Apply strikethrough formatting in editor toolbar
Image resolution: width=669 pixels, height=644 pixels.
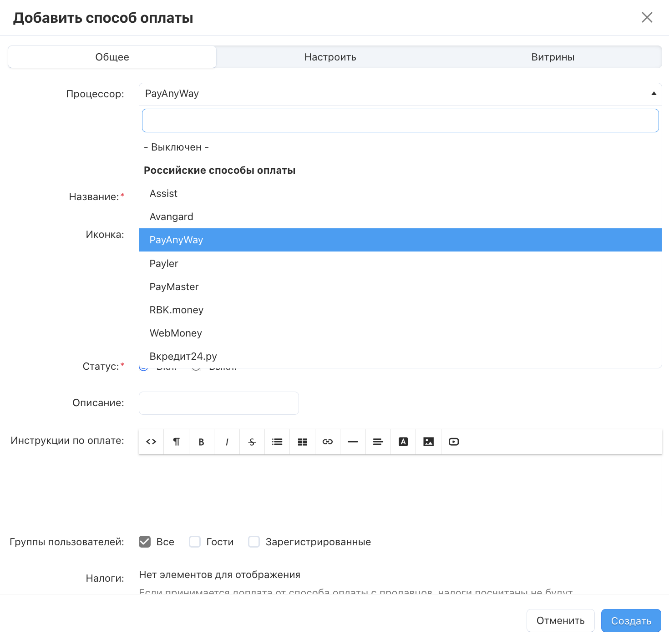pos(252,442)
